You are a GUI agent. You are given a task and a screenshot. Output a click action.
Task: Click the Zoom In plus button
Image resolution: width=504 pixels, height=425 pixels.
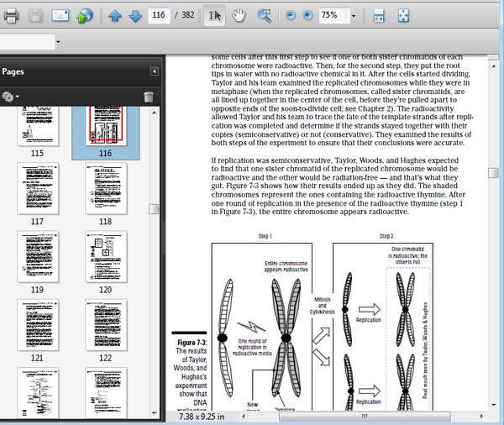click(307, 16)
